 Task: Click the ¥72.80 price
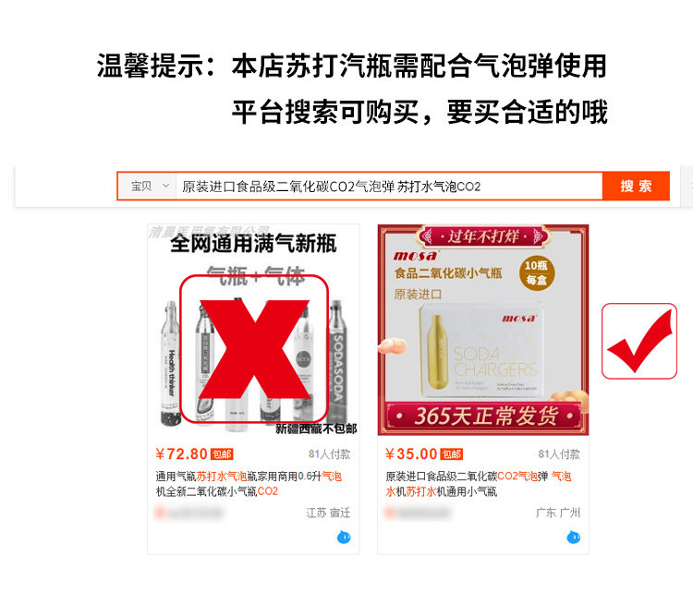[x=181, y=453]
